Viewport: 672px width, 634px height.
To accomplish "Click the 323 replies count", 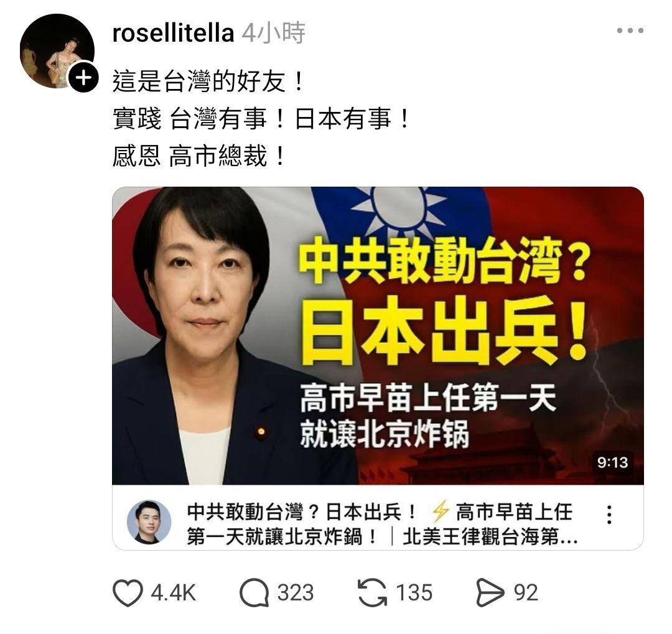I will pos(296,593).
